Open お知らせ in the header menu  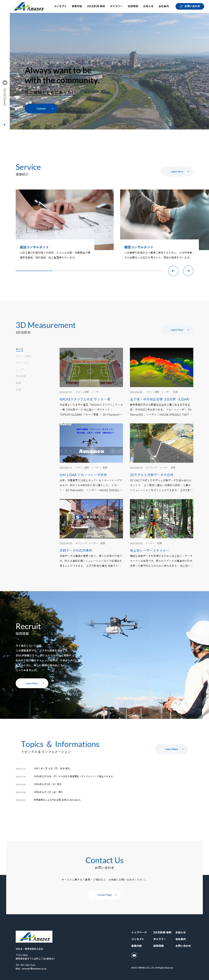click(x=148, y=6)
